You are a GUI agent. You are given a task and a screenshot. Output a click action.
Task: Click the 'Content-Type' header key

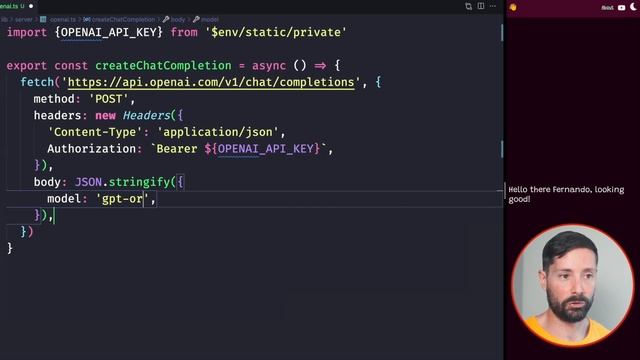pos(95,132)
